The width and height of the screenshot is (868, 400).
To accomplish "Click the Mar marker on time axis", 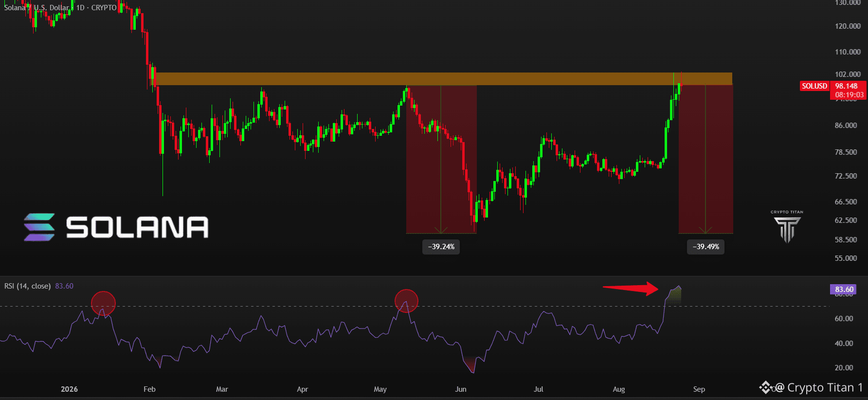I will (222, 389).
